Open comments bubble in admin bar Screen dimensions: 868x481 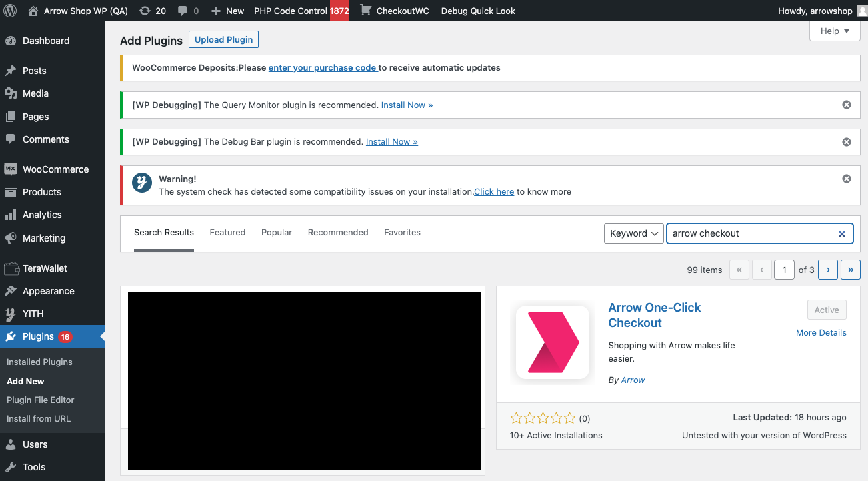coord(188,11)
